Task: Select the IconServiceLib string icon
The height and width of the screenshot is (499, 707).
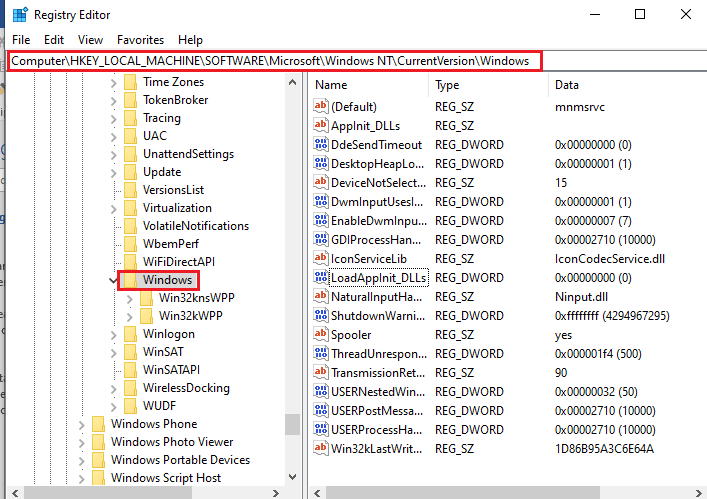Action: click(x=321, y=258)
